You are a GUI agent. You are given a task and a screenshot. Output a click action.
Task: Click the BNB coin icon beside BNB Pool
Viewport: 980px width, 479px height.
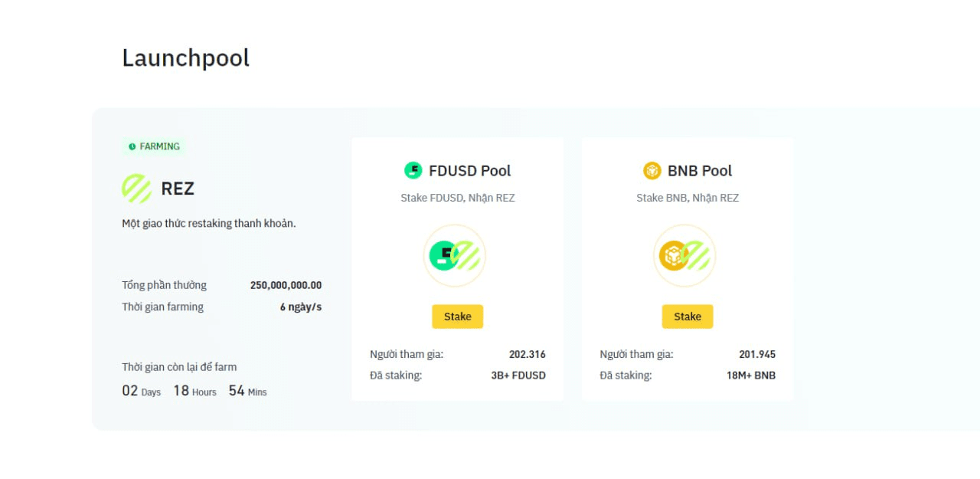tap(652, 170)
